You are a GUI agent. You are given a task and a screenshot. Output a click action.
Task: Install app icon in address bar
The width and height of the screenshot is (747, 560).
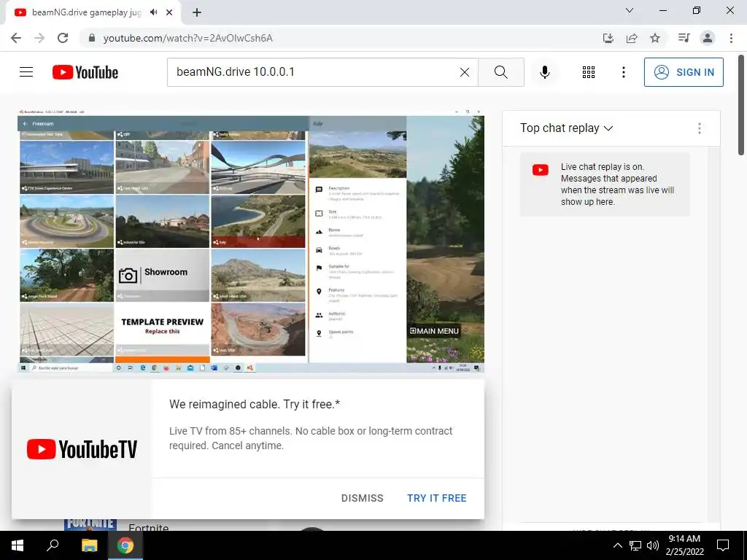(x=608, y=38)
